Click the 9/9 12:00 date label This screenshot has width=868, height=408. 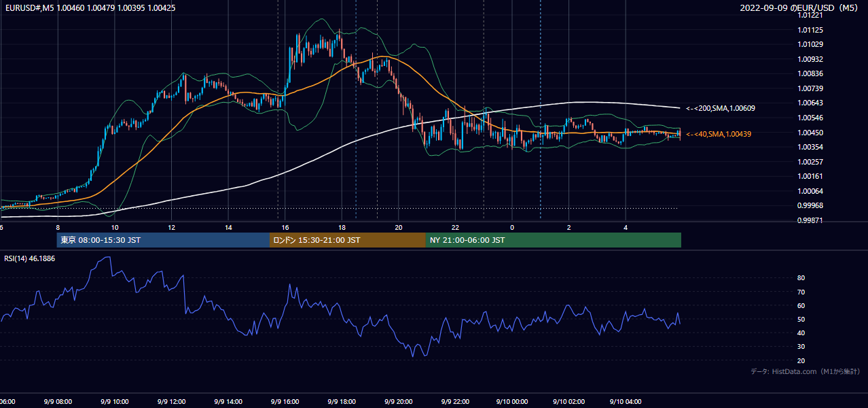pos(171,402)
